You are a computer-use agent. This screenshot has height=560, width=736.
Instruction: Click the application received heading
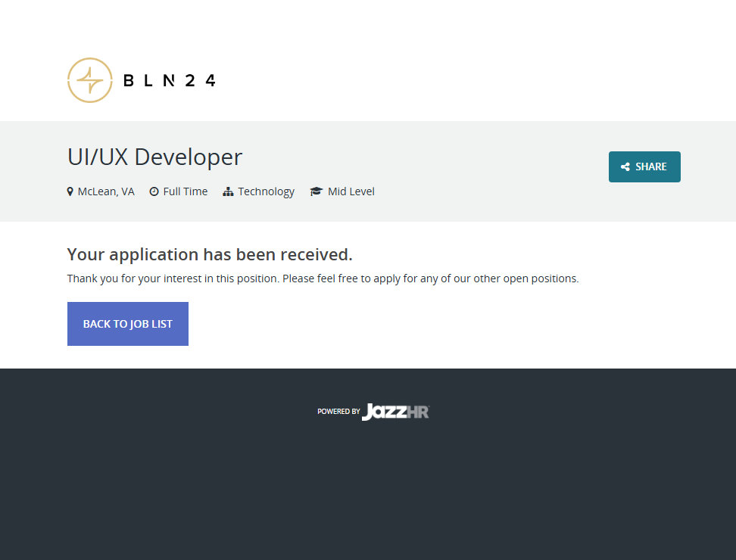210,254
